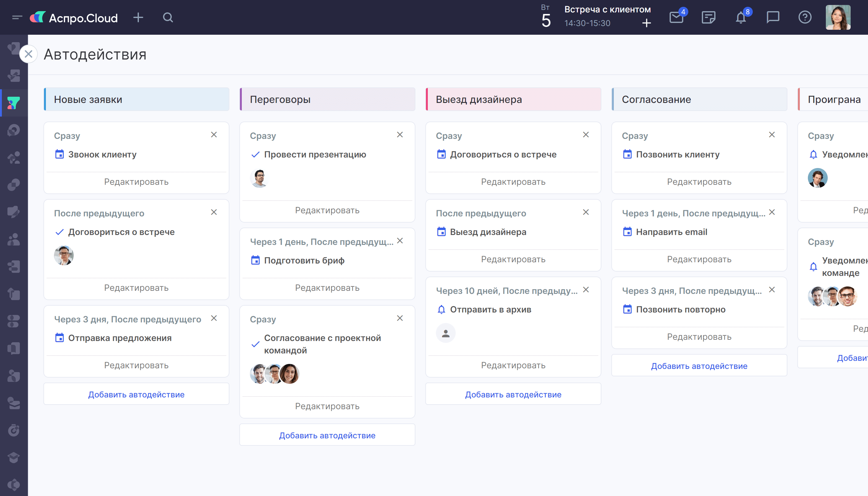Open the global search magnifier
Screen dimensions: 868x496
168,17
